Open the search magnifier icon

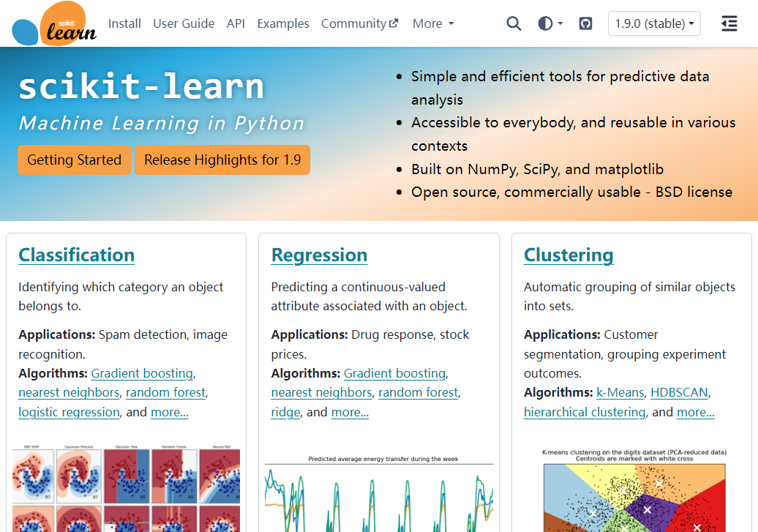pos(514,23)
